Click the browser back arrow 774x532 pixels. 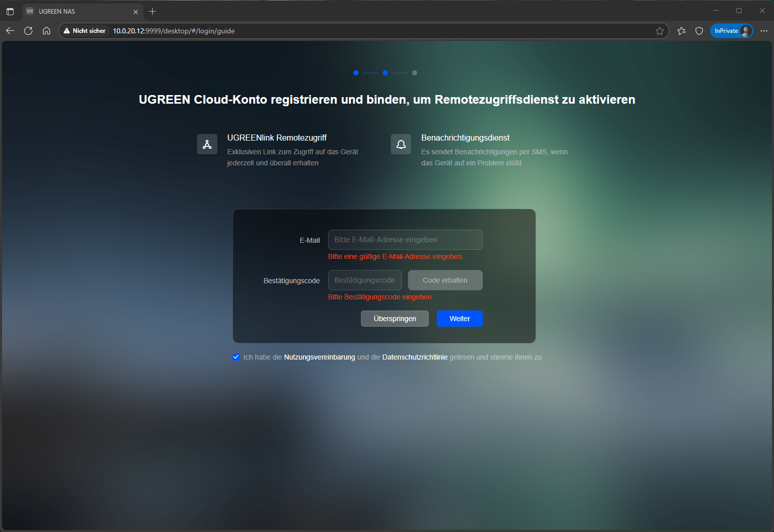point(10,31)
